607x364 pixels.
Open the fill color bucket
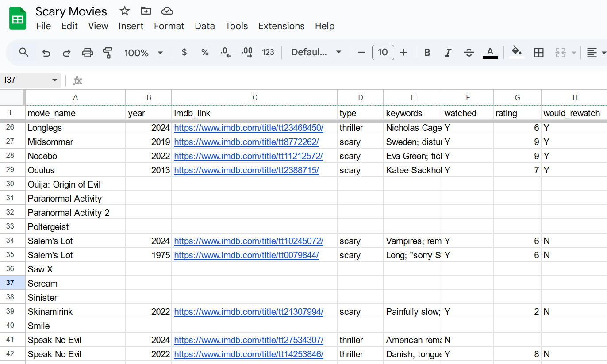click(x=517, y=53)
